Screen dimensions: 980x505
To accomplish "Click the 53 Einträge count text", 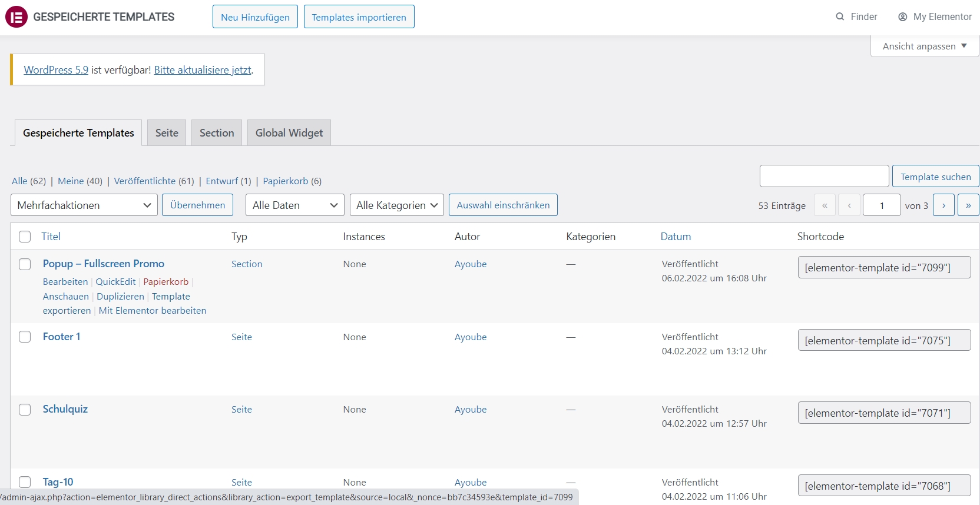I will [x=782, y=205].
